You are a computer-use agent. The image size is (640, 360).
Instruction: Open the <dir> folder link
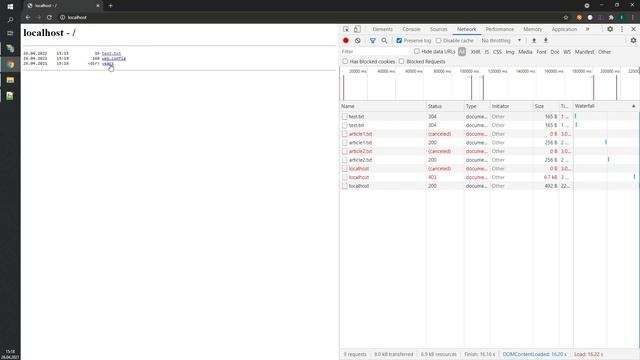click(x=108, y=63)
